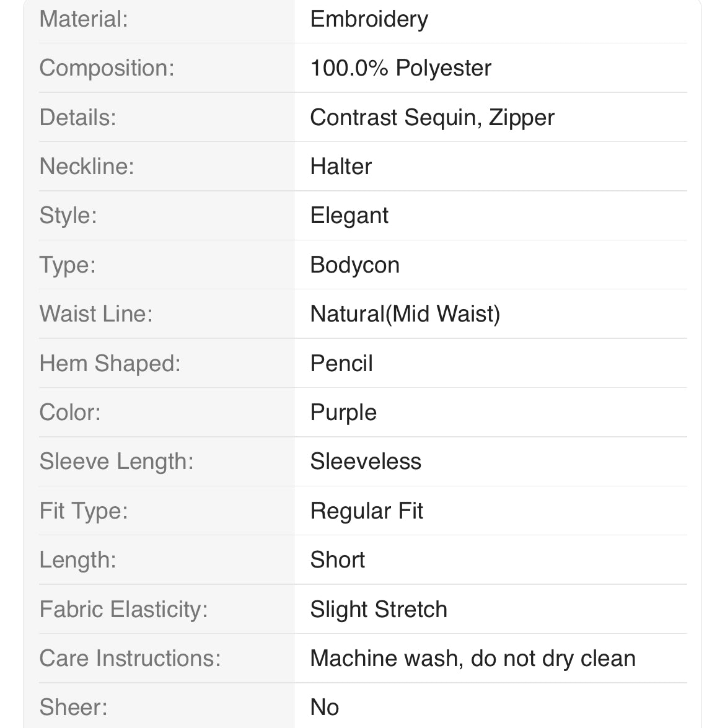Tap the Sleeveless sleeve length value
The width and height of the screenshot is (725, 728).
pos(366,462)
